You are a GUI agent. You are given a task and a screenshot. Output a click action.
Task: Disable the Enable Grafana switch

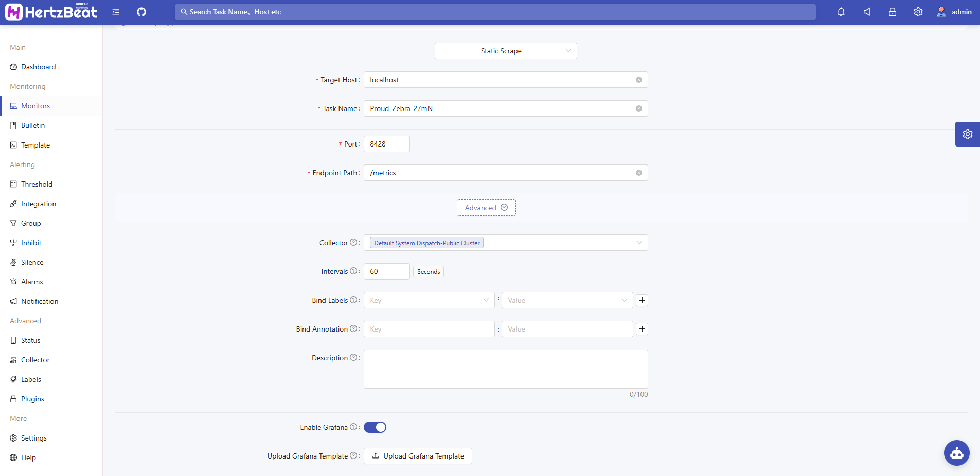point(375,427)
